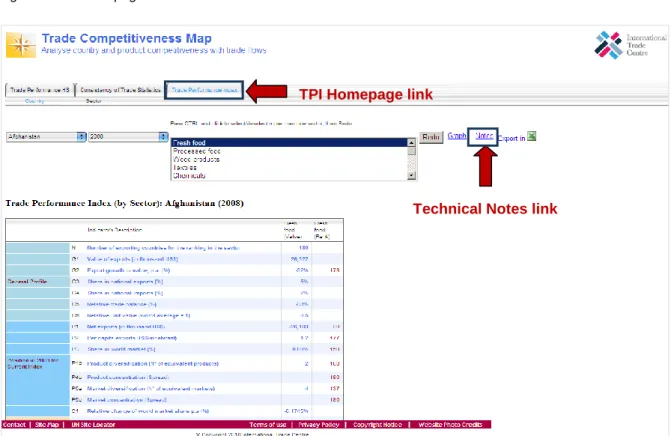671x436 pixels.
Task: Open Product diversification indicator link
Action: coord(153,364)
